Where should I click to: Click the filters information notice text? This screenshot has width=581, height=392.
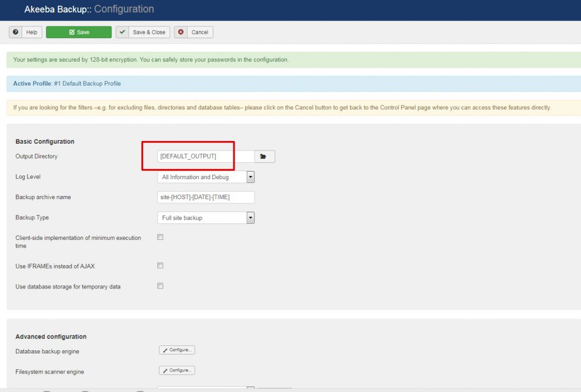[x=282, y=107]
